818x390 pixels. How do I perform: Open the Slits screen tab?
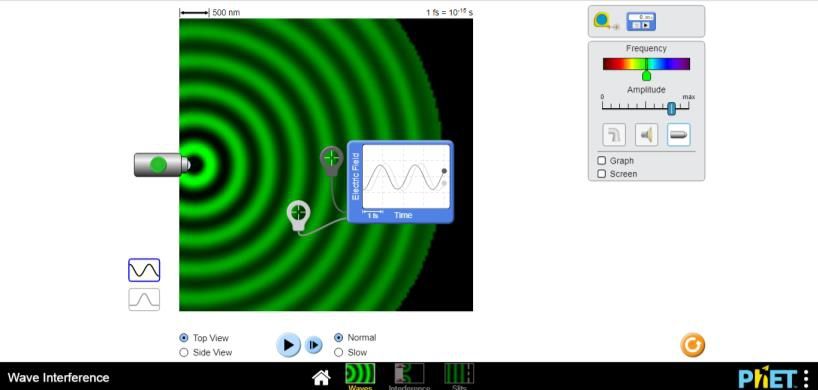pos(459,376)
